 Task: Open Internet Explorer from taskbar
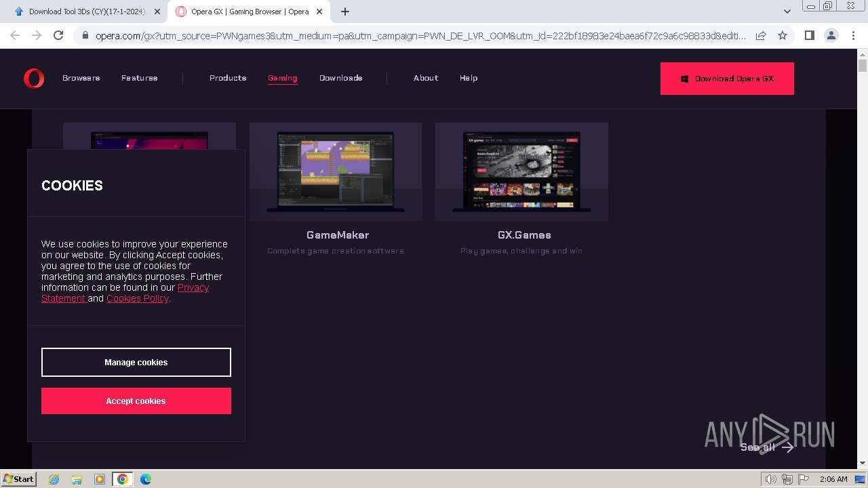click(54, 479)
